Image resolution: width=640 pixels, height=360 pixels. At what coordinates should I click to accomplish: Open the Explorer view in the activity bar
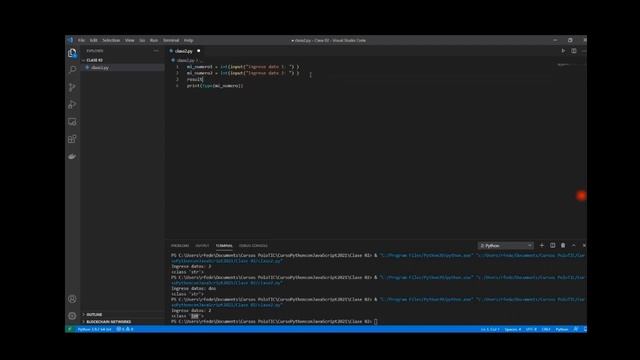(72, 53)
